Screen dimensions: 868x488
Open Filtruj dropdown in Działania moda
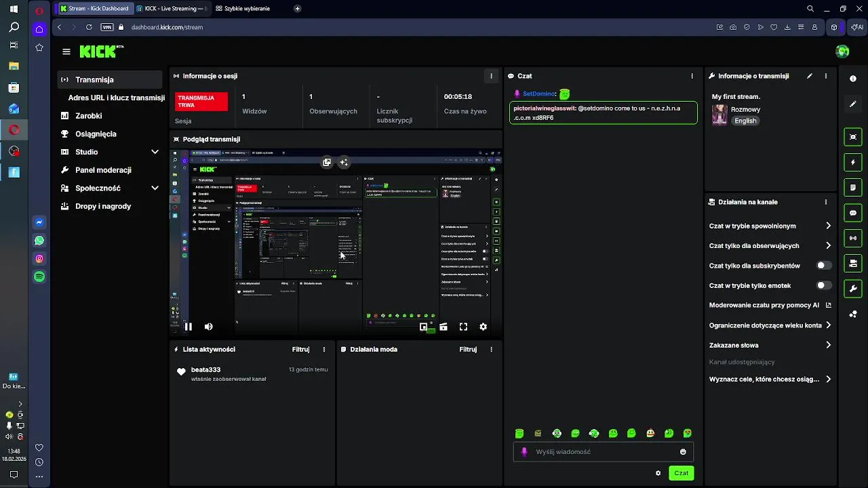click(x=468, y=350)
